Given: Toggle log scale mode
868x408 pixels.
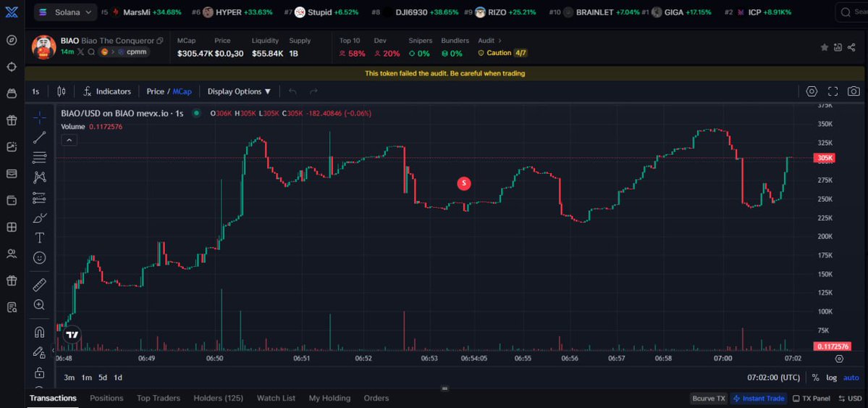Looking at the screenshot, I should coord(832,378).
